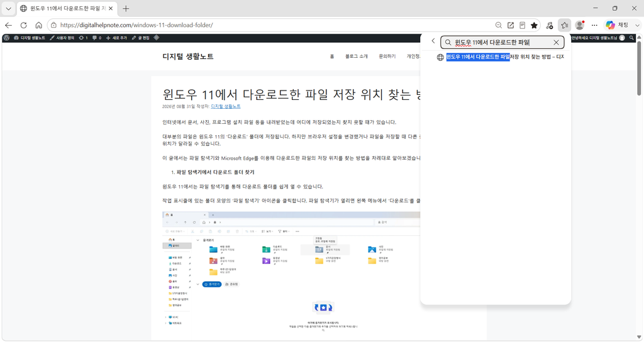This screenshot has width=644, height=342.
Task: Open 사용자 정의 customizer link
Action: pos(62,38)
